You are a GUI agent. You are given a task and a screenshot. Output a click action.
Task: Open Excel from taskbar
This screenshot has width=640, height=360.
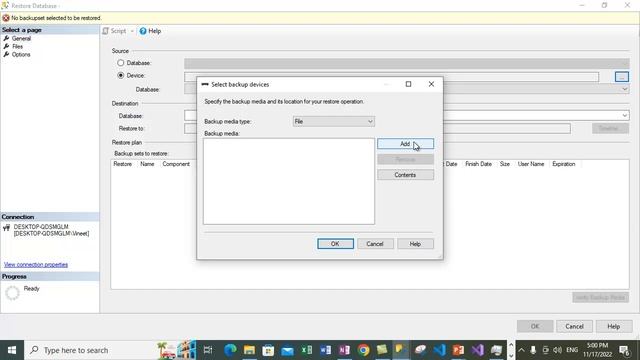pyautogui.click(x=307, y=350)
